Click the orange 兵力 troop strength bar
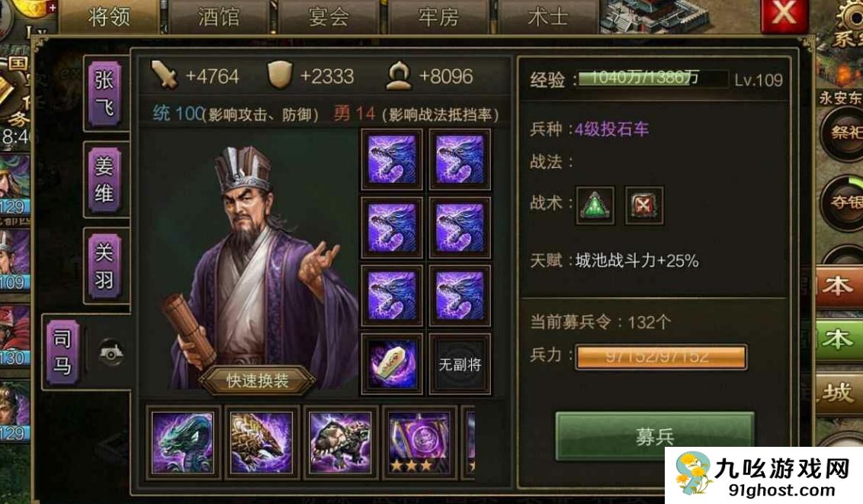 tap(661, 357)
